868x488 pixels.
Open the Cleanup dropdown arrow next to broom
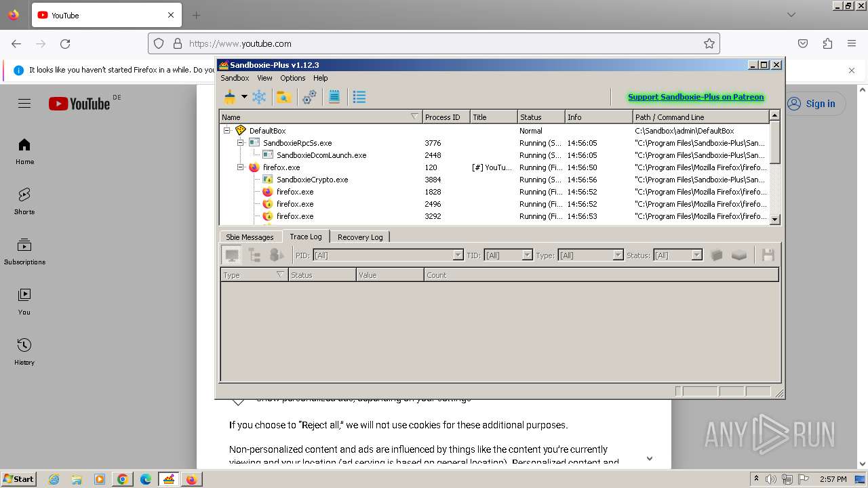[244, 97]
